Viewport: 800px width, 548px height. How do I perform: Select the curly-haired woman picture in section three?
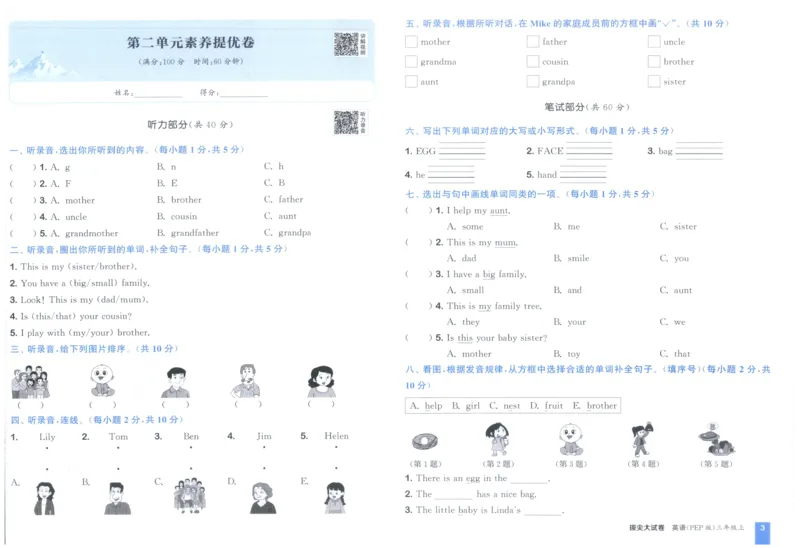click(x=321, y=382)
